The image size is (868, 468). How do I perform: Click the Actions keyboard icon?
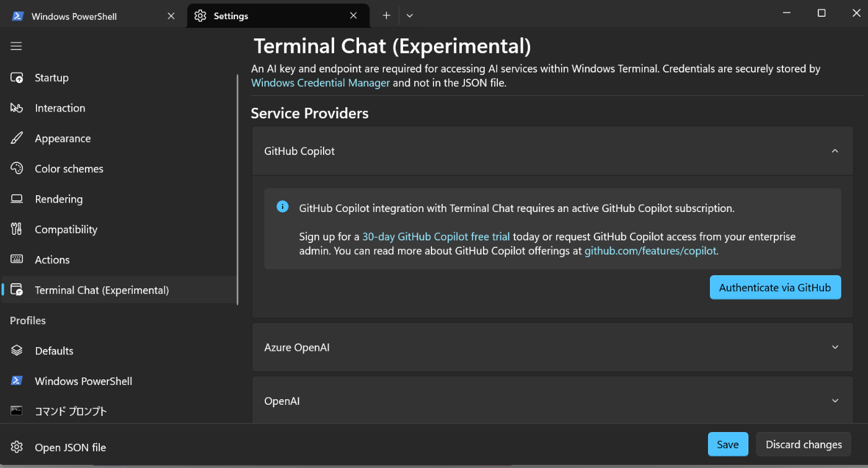point(17,260)
